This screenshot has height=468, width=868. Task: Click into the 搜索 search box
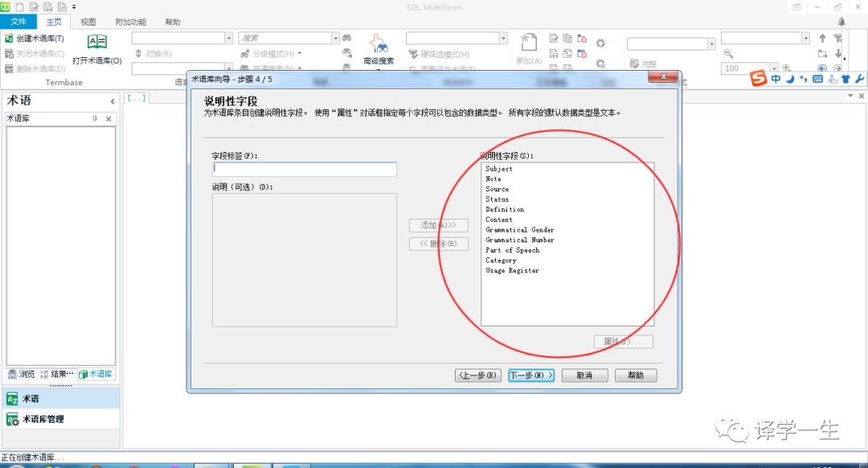(285, 38)
